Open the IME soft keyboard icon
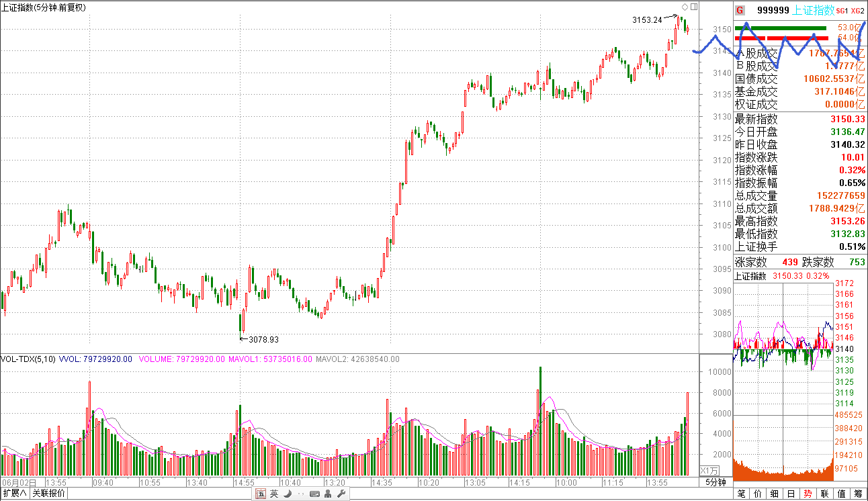This screenshot has width=868, height=501. pyautogui.click(x=314, y=494)
